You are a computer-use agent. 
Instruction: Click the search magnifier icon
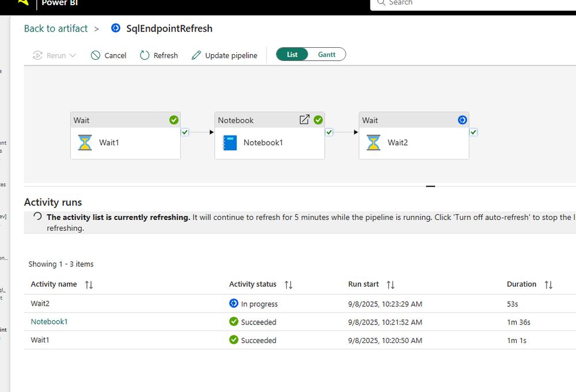coord(381,2)
